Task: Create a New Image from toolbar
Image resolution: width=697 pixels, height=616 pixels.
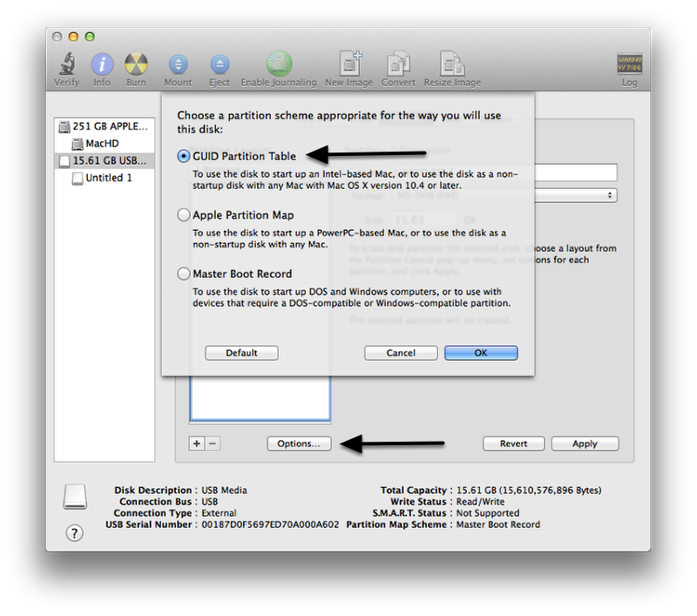Action: coord(348,64)
